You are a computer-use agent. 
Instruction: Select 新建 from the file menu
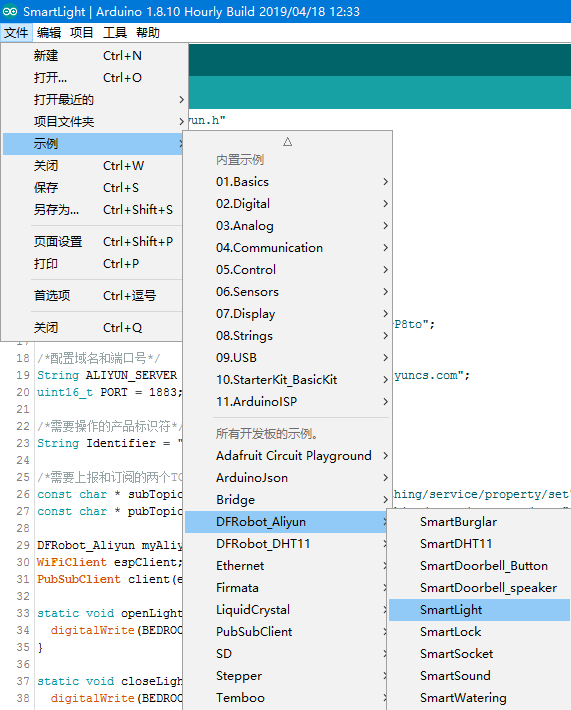tap(95, 56)
